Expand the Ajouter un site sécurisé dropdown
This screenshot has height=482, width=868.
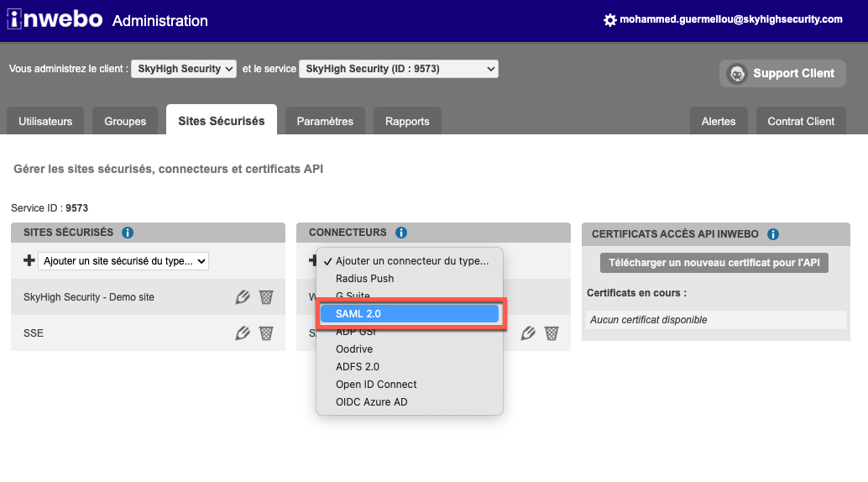tap(123, 261)
